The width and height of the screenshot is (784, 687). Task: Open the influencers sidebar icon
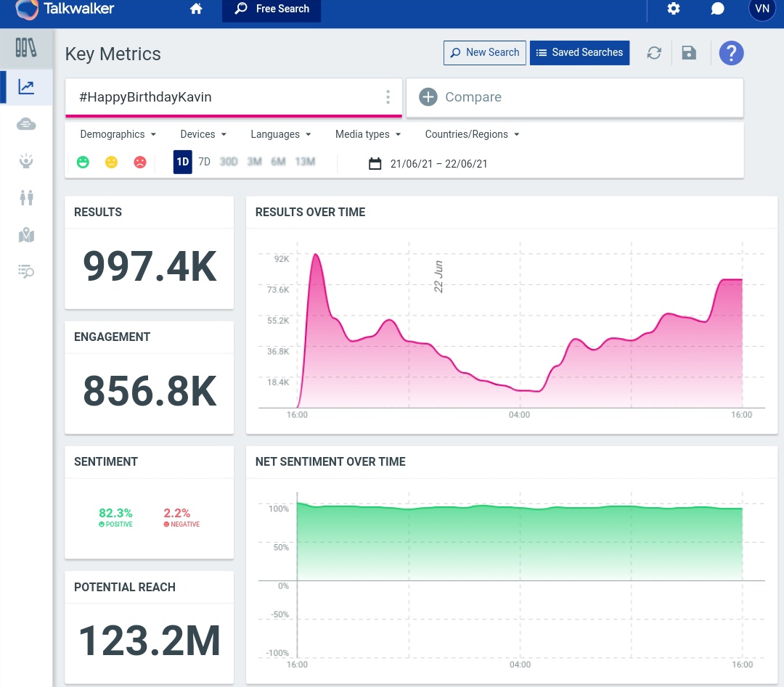26,161
